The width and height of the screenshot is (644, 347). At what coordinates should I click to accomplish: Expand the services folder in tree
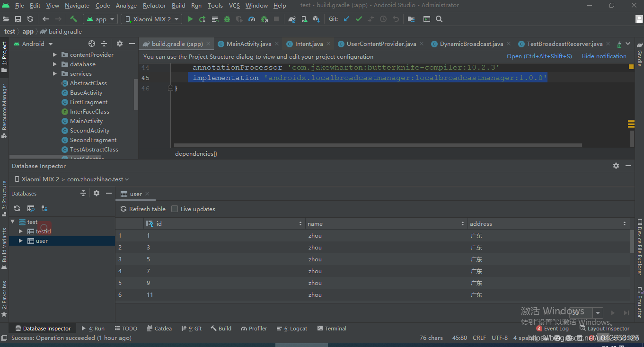pyautogui.click(x=55, y=74)
